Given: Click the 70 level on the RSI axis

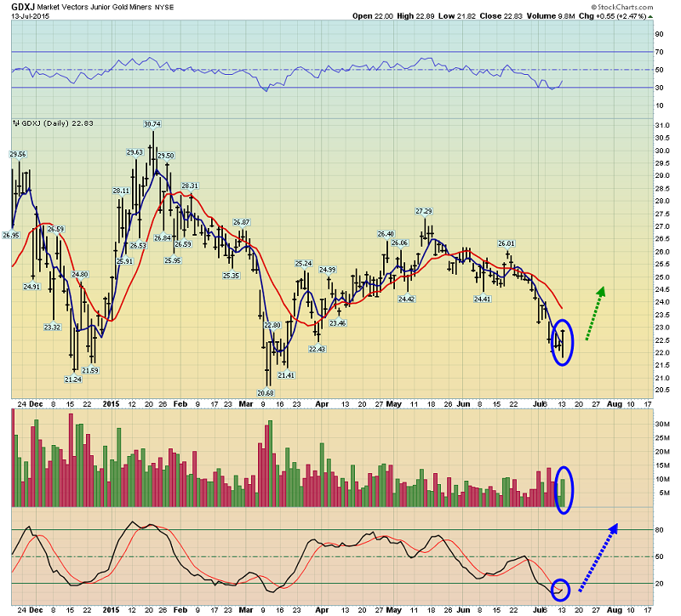Looking at the screenshot, I should pos(659,52).
